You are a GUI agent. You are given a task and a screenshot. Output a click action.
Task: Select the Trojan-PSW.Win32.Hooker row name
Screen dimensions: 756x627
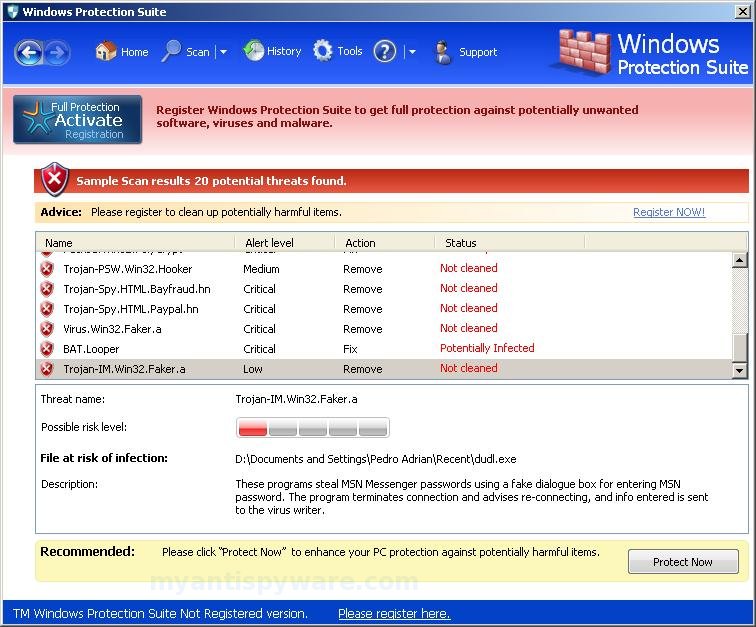pyautogui.click(x=128, y=269)
